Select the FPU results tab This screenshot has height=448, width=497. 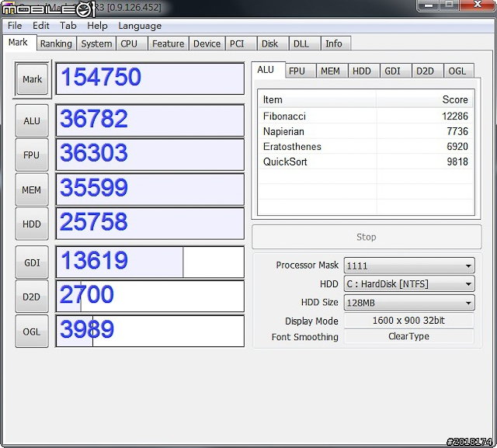pos(297,71)
